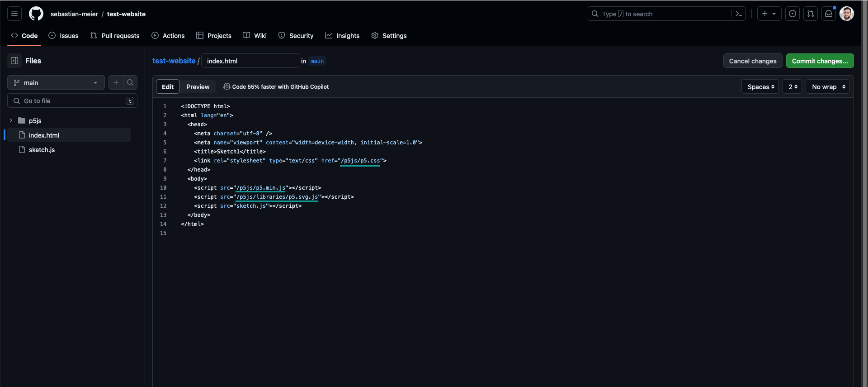Screen dimensions: 868x387
Task: Open the No wrap line mode dropdown
Action: (828, 86)
